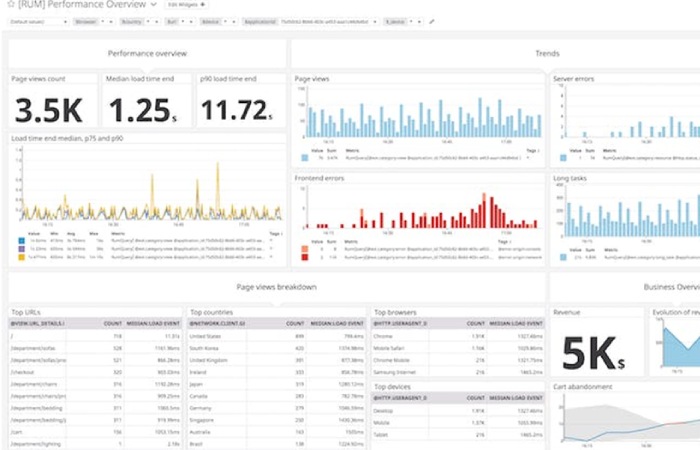The image size is (700, 450).
Task: Select United Kingdom in Top countries
Action: tap(276, 360)
